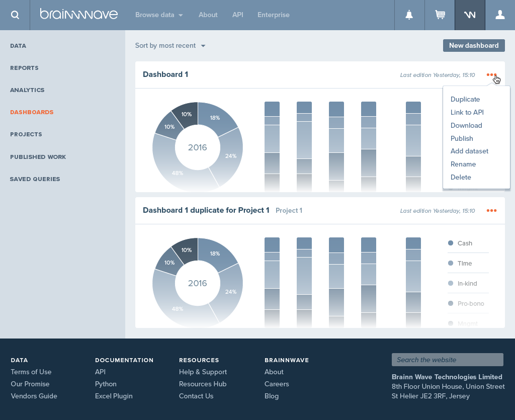Toggle the In-kind legend item
This screenshot has height=420, width=515.
click(467, 284)
